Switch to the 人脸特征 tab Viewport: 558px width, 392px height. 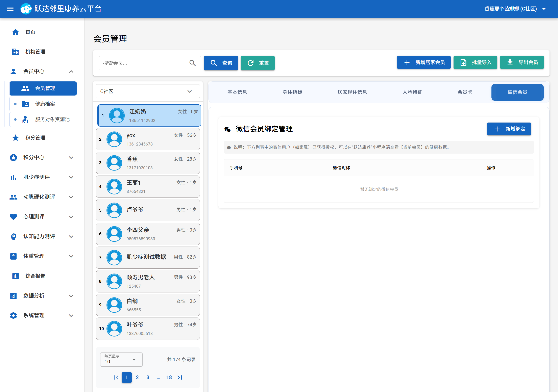[x=412, y=92]
